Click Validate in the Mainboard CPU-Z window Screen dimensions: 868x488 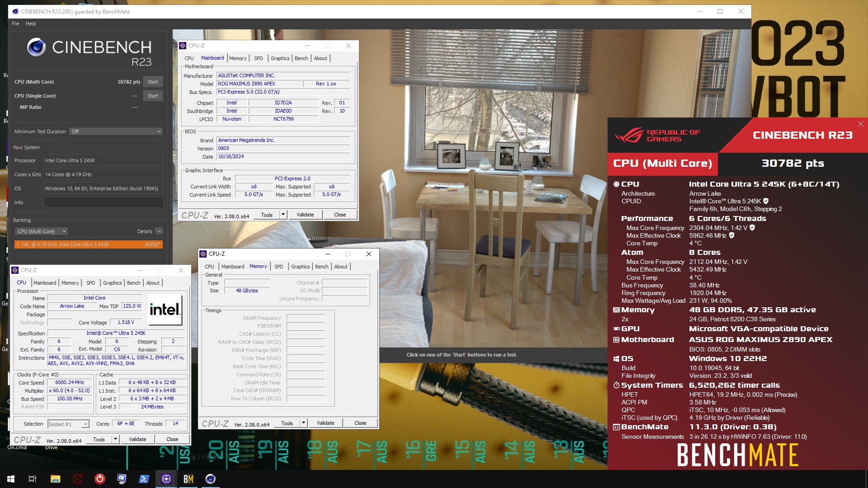[x=305, y=215]
